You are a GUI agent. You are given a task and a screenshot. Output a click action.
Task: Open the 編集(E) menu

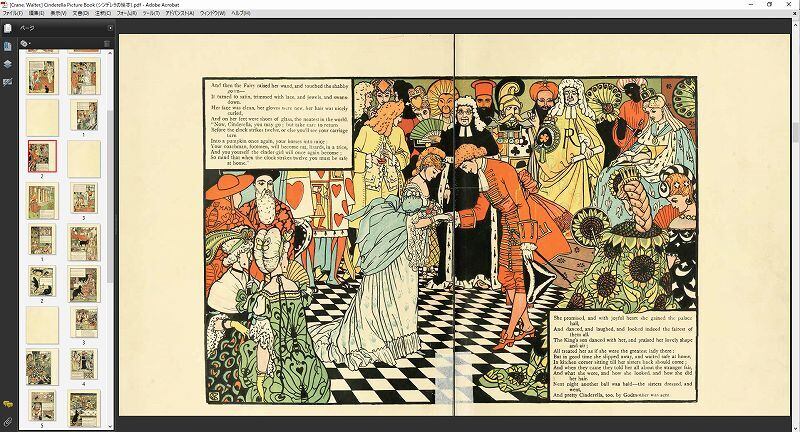pos(36,13)
